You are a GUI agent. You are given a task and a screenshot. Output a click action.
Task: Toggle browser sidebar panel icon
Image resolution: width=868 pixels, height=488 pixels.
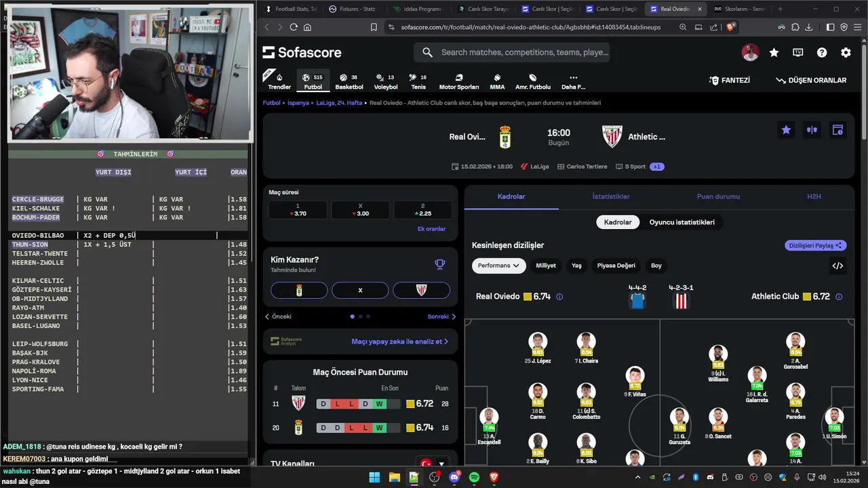pos(830,27)
